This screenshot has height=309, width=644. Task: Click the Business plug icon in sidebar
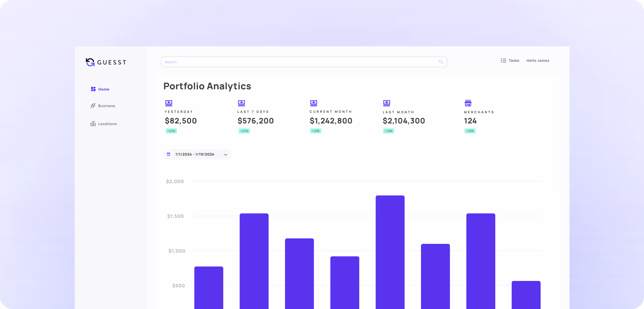93,106
